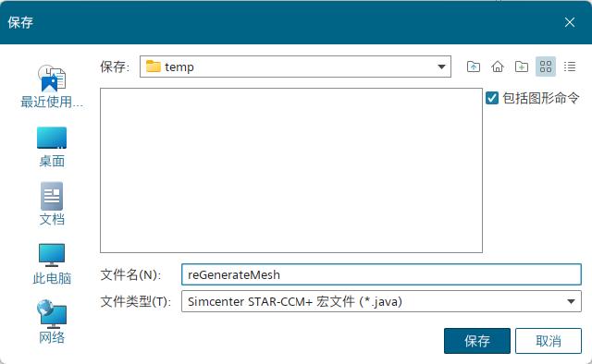This screenshot has width=592, height=364.
Task: Open the 文档 documents location
Action: [52, 204]
